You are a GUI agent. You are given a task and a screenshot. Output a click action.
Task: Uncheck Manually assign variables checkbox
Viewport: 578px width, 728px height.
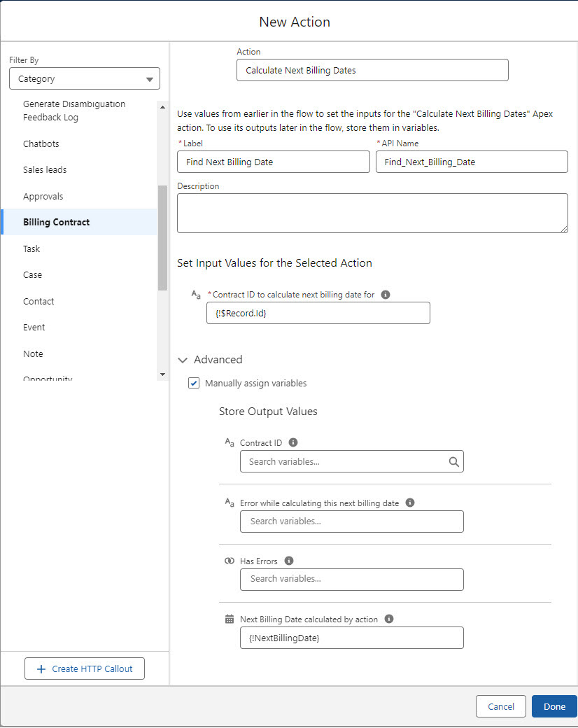[x=194, y=384]
